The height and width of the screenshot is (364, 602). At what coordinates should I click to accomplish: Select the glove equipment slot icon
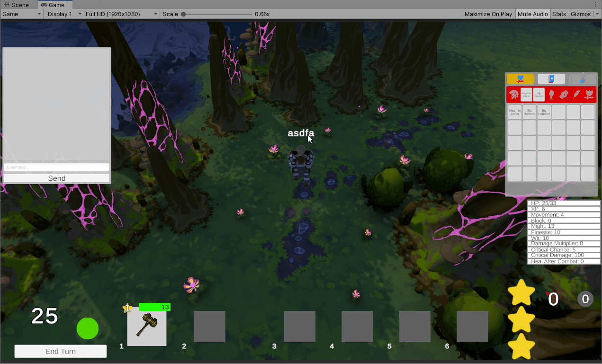pos(551,95)
